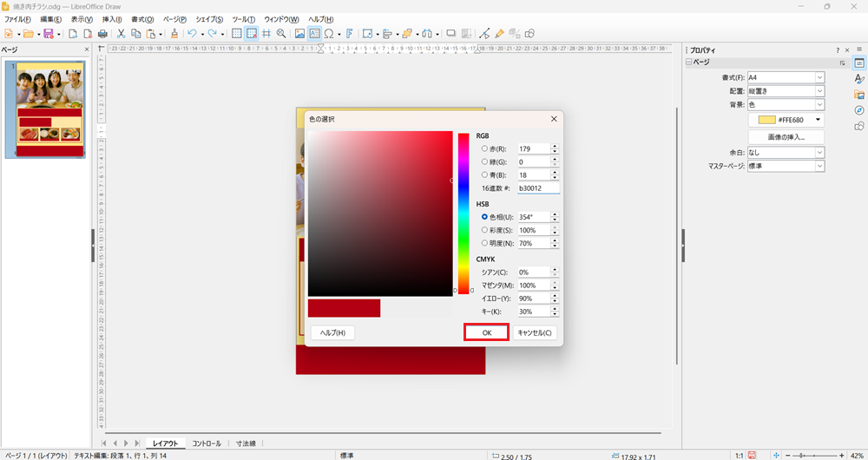
Task: Select the 彩度(S) radio button
Action: pos(484,230)
